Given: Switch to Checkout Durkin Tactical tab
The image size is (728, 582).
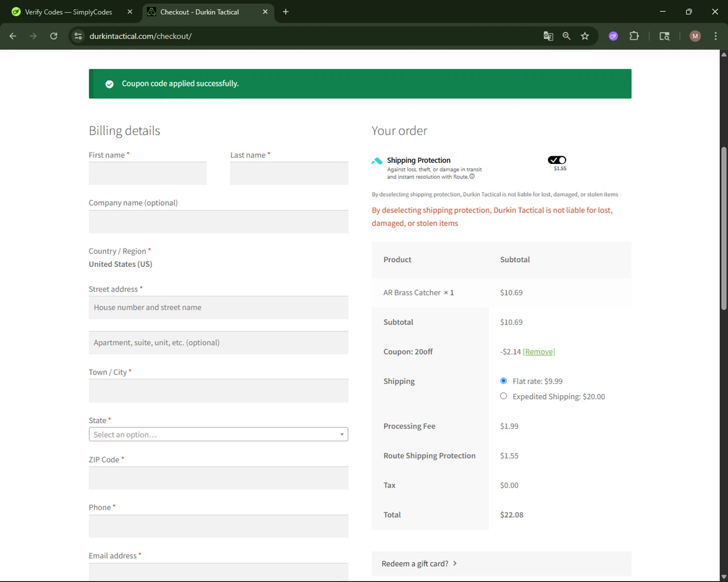Looking at the screenshot, I should (199, 12).
